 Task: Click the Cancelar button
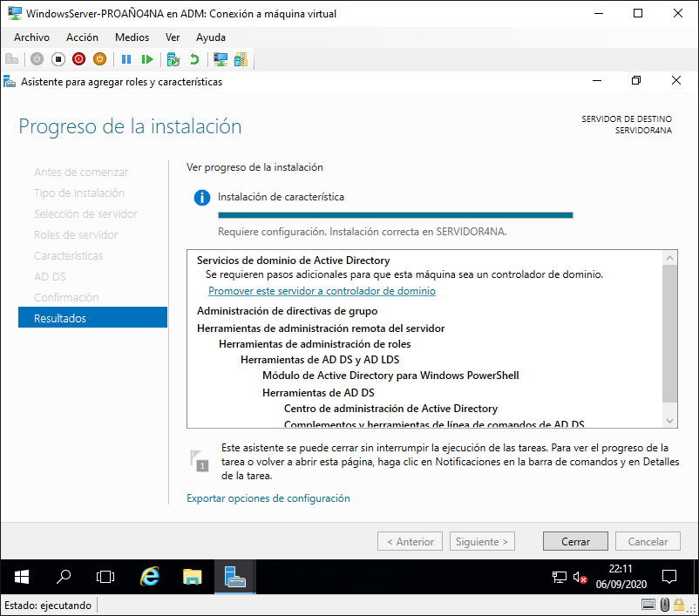648,542
